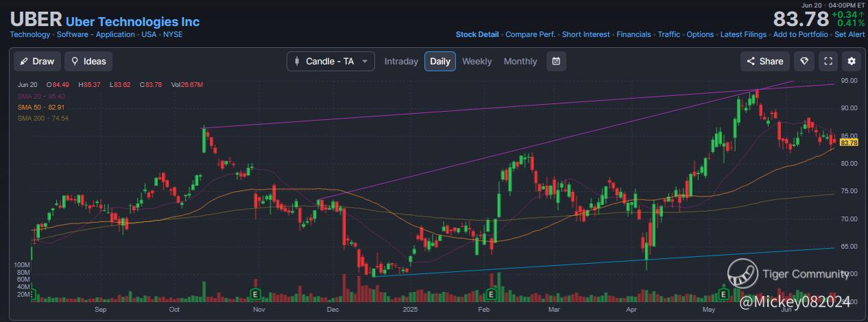The height and width of the screenshot is (322, 868).
Task: Open the Options link
Action: [700, 34]
